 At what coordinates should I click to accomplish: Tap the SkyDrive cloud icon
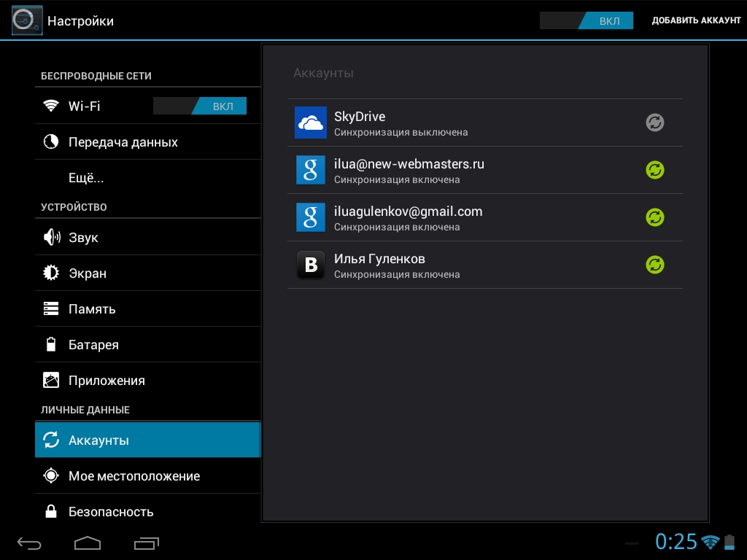point(311,122)
